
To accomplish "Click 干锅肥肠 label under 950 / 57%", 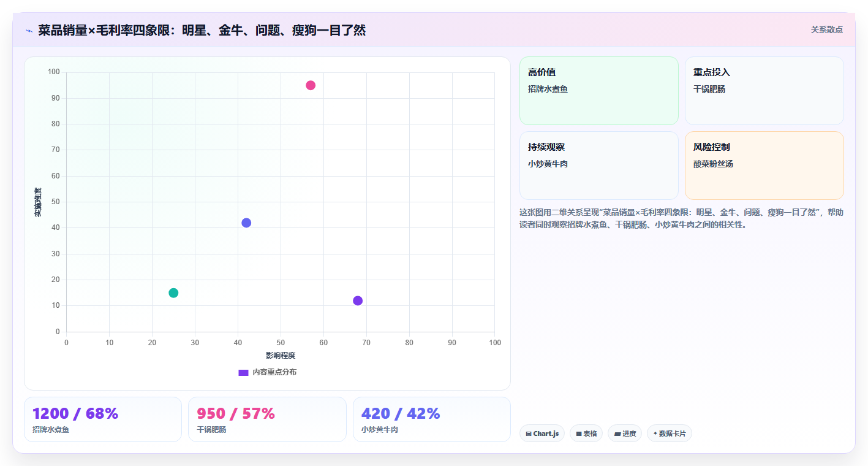I will (x=211, y=430).
